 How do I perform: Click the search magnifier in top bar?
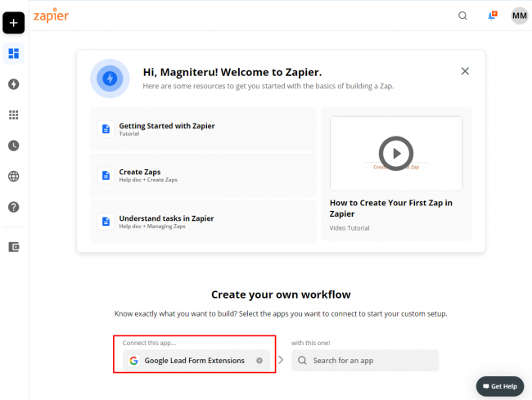463,16
